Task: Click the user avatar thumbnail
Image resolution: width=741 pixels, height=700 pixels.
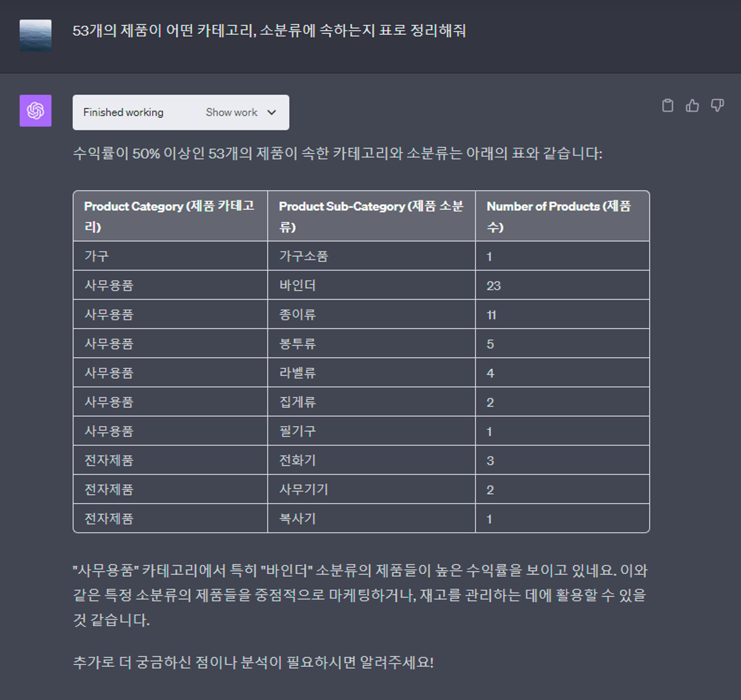Action: pos(36,36)
